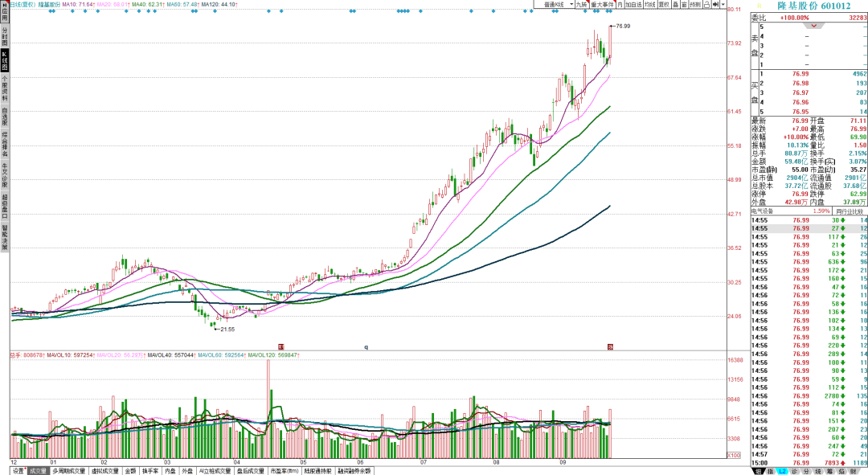
Task: Click the jump-to-end arrow icon
Action: (x=715, y=5)
